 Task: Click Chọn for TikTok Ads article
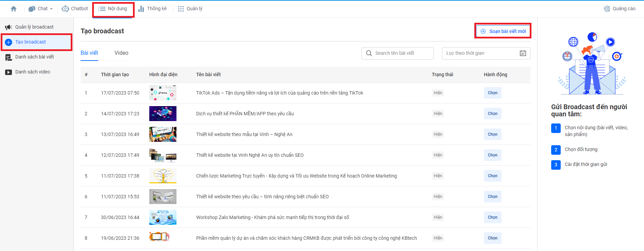click(492, 93)
